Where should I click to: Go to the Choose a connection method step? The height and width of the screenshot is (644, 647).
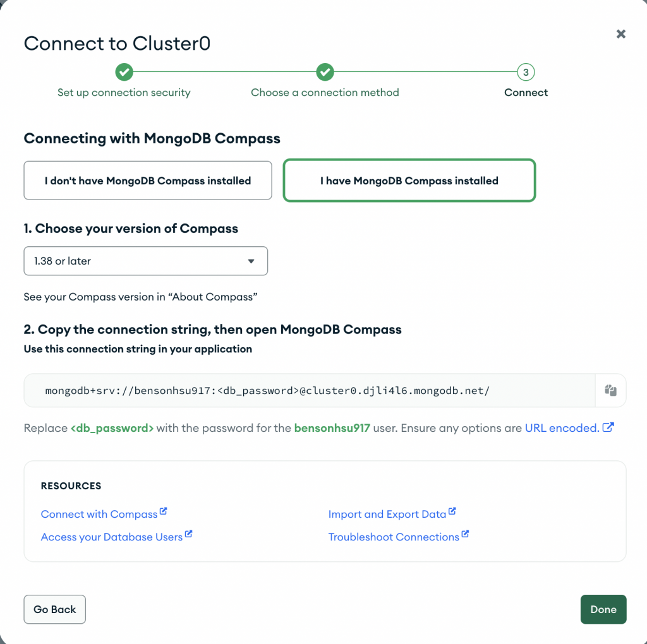point(325,92)
